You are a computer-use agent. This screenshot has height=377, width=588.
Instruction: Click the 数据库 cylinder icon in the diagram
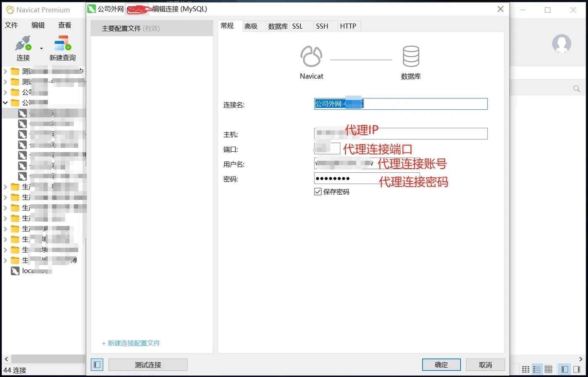click(x=411, y=56)
